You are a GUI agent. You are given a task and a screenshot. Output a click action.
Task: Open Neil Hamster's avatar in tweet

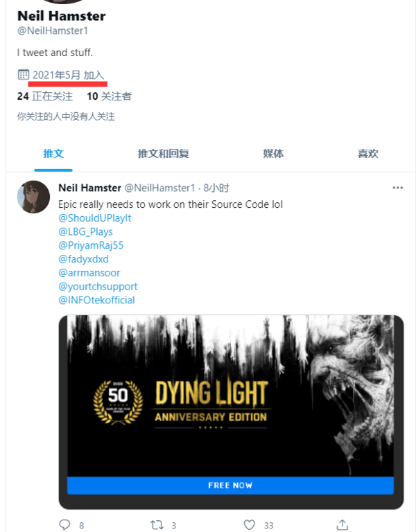click(x=33, y=197)
